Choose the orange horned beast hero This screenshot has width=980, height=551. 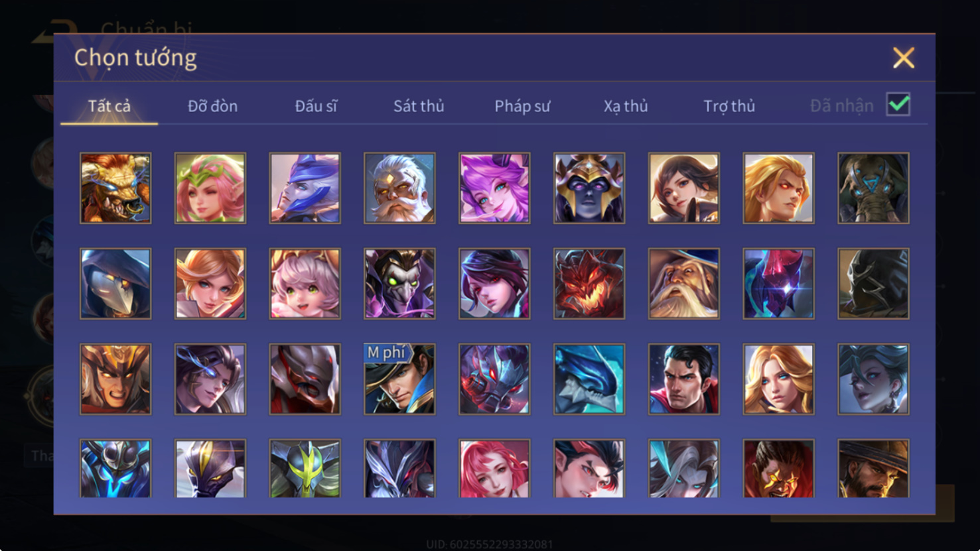(115, 188)
